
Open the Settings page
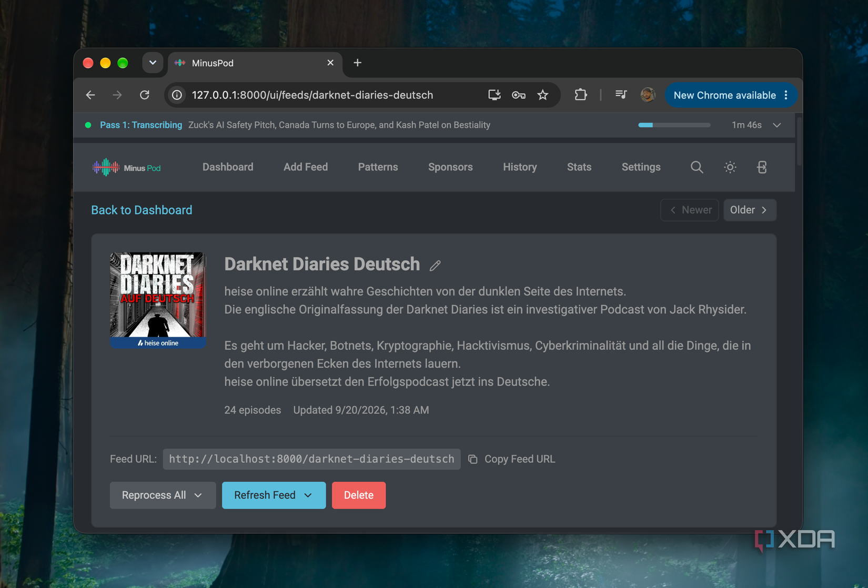tap(641, 167)
